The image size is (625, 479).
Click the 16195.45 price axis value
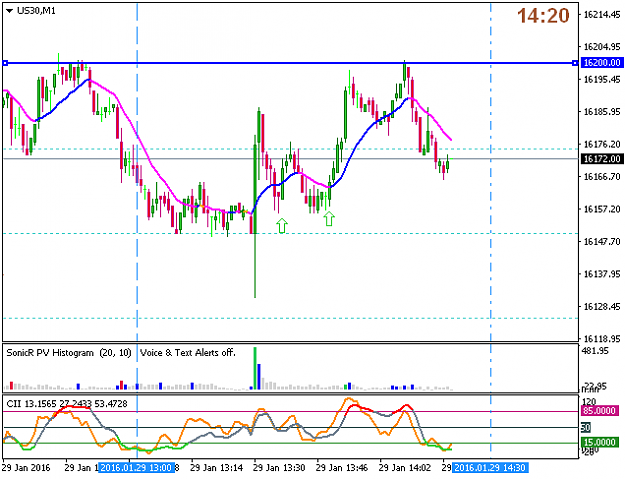(x=602, y=80)
